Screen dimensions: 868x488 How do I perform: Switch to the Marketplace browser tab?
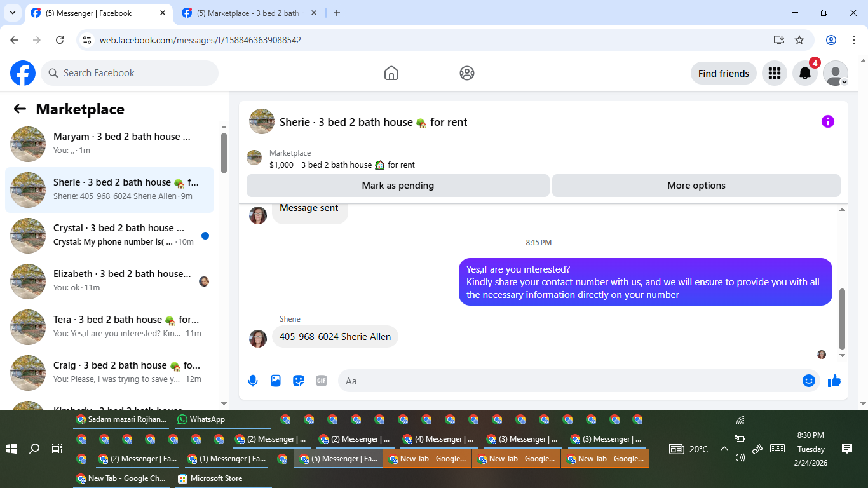pos(248,13)
